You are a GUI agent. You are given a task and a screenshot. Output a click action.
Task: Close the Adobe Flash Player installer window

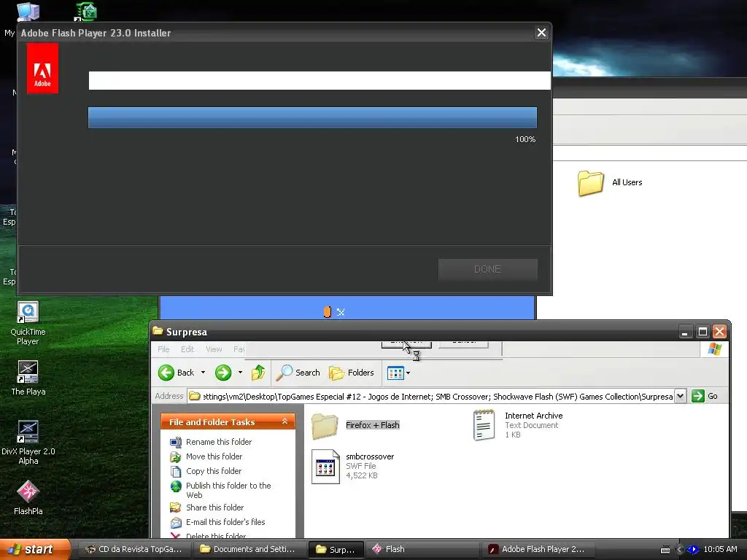point(542,33)
